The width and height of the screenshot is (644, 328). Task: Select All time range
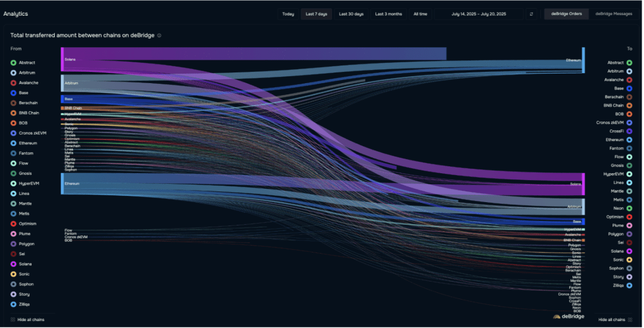click(421, 14)
